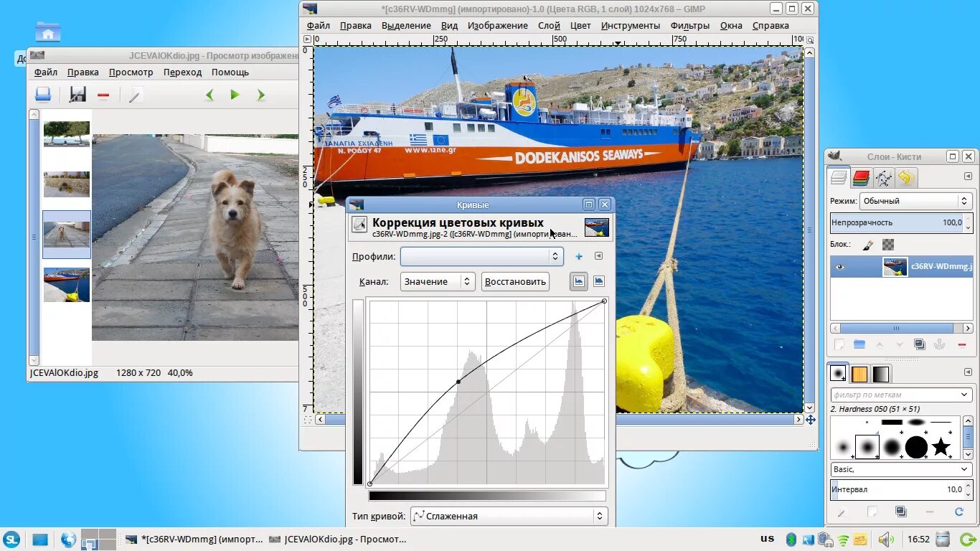Click the Непрозрачность opacity slider
Screen dimensions: 980x551
tap(897, 222)
